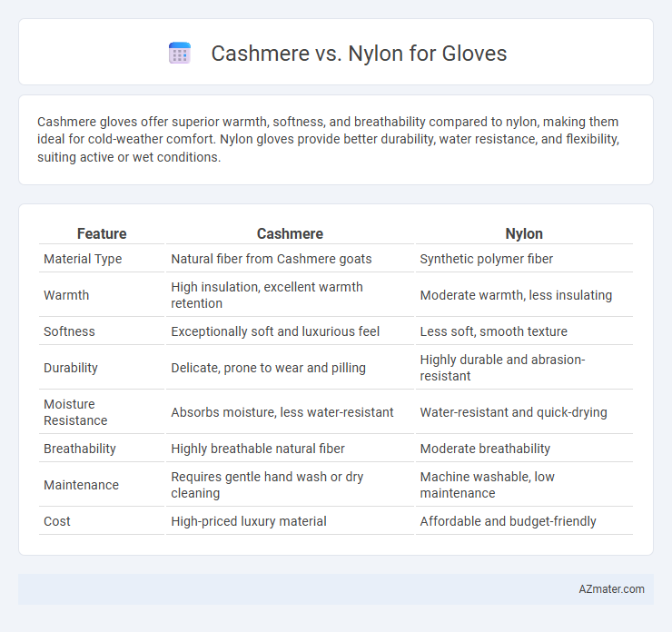Click 'Requires gentle hand wash or dry cleaning' cell

pos(267,485)
